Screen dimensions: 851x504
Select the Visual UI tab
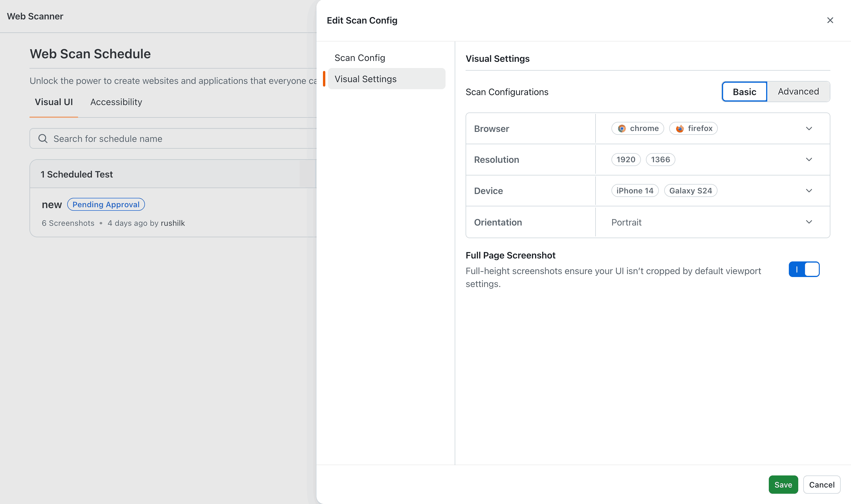[x=54, y=102]
